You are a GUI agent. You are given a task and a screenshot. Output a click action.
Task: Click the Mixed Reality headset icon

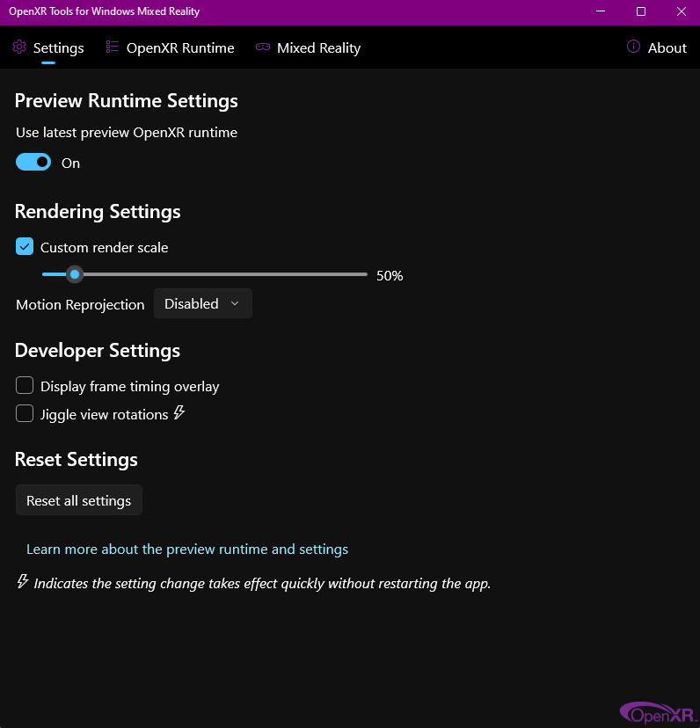[263, 47]
